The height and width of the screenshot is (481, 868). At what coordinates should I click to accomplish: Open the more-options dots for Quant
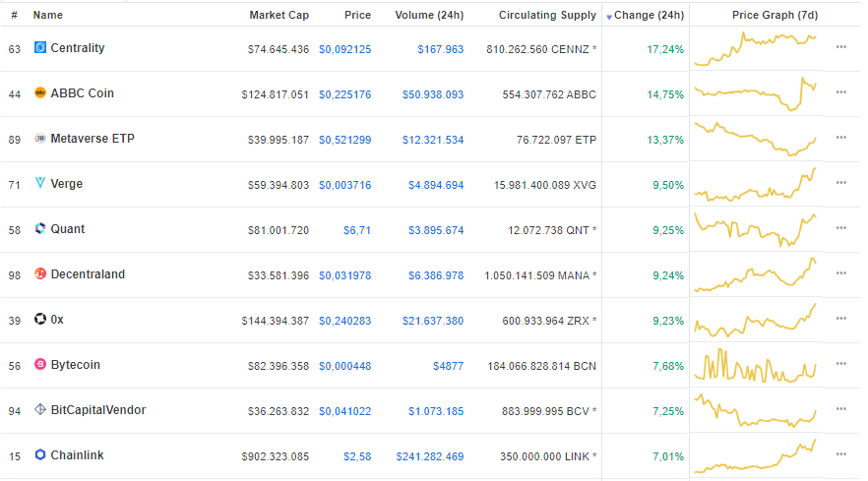[840, 228]
